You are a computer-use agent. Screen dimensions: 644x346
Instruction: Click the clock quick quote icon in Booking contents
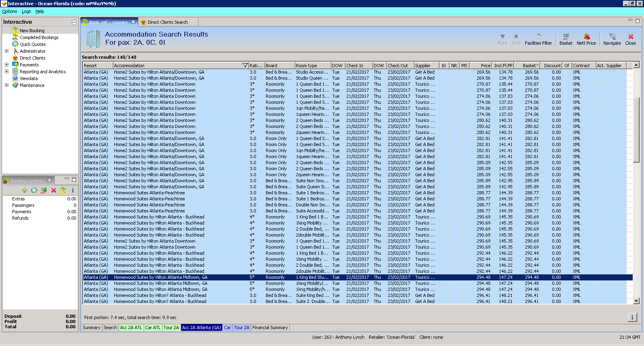(x=34, y=190)
